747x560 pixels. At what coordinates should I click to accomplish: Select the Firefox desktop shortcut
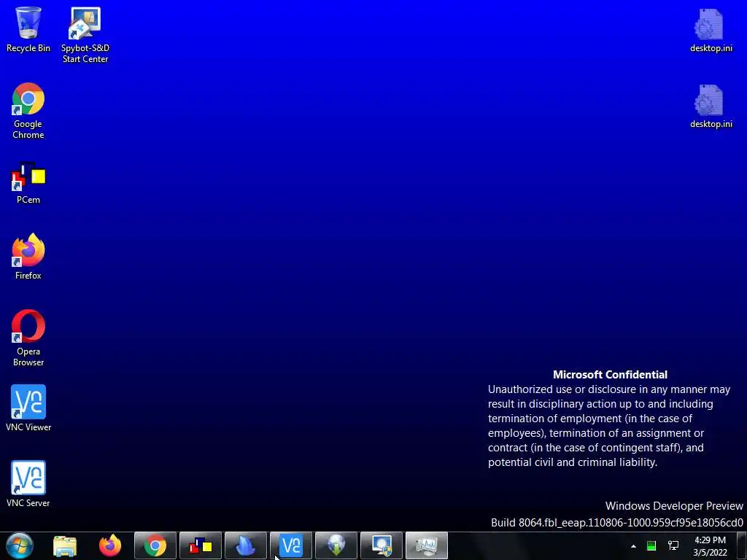(28, 257)
